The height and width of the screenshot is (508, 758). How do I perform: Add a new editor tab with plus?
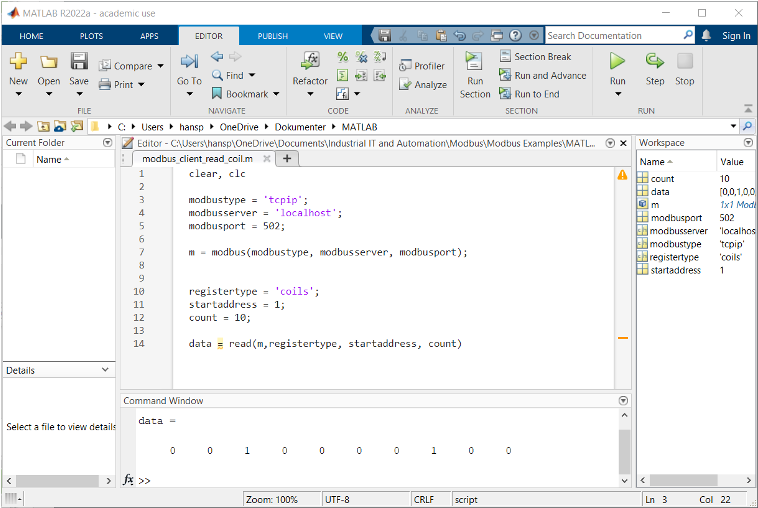(x=287, y=159)
